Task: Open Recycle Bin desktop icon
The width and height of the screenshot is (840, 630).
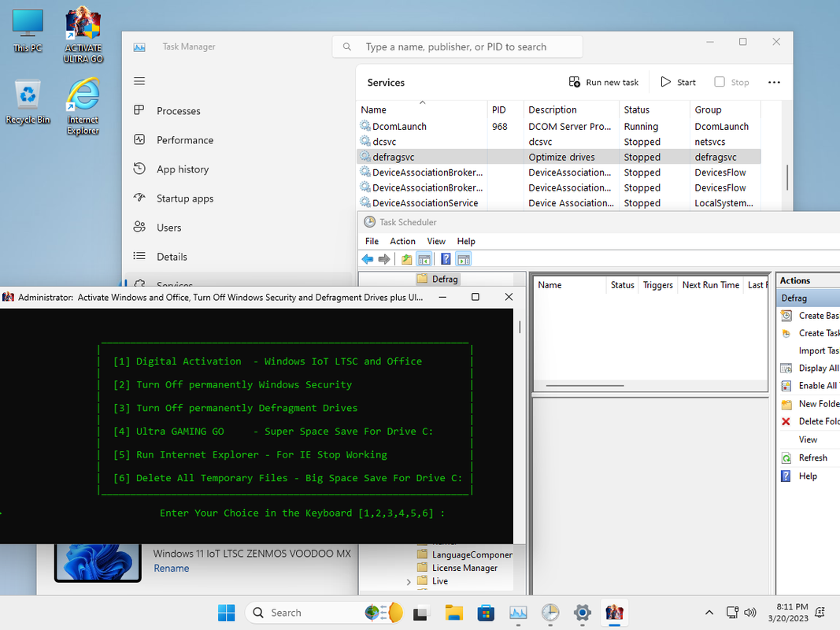Action: pos(28,102)
